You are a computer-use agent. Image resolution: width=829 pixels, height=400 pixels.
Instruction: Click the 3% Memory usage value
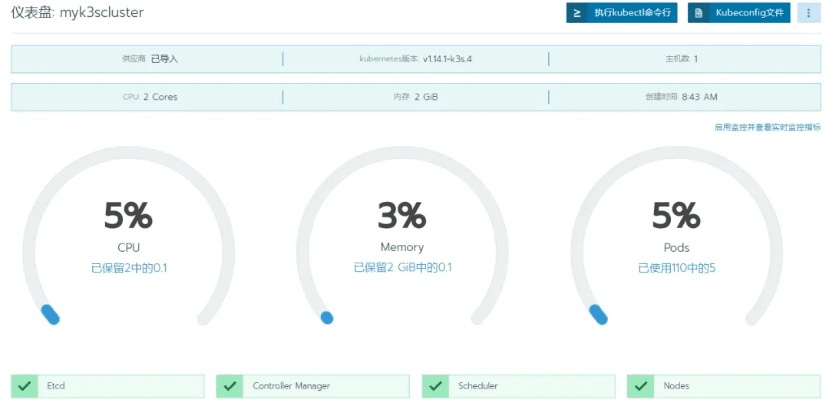click(x=401, y=216)
